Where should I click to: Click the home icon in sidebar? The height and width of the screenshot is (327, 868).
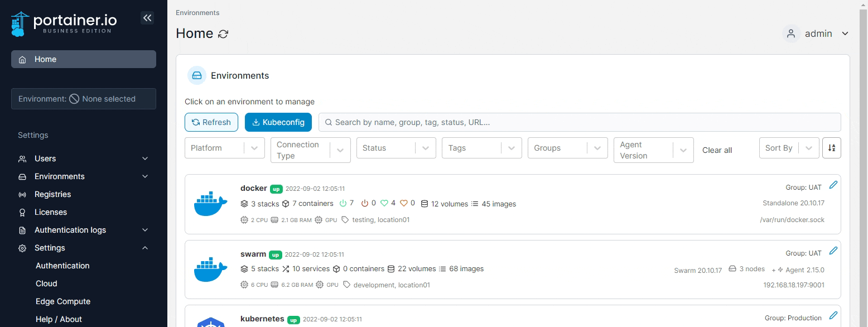pos(22,60)
